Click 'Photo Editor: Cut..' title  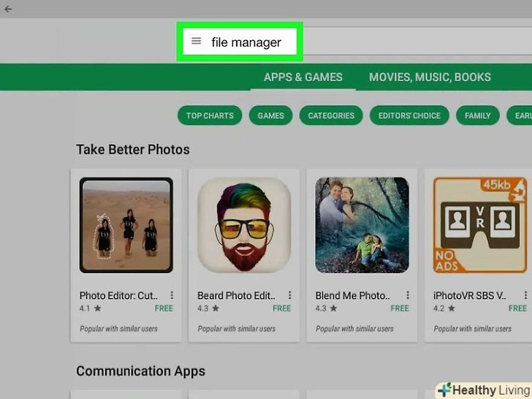[x=118, y=295]
